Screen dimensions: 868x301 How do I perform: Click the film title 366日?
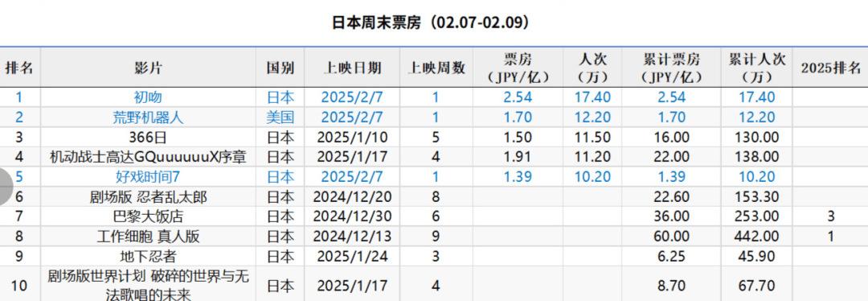click(x=148, y=138)
